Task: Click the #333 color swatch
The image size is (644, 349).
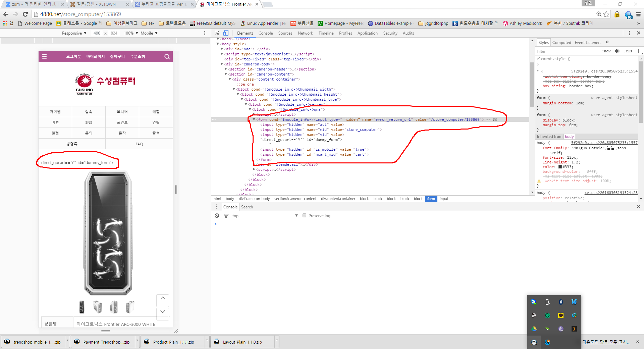Action: click(560, 167)
